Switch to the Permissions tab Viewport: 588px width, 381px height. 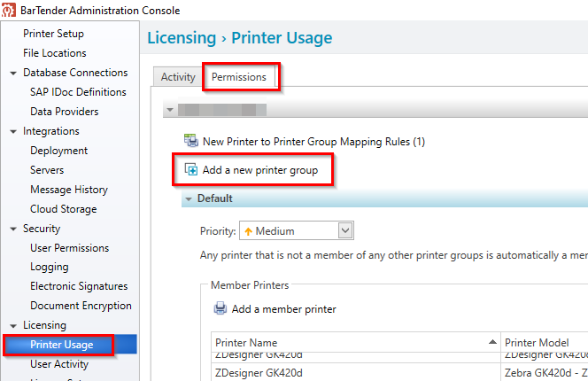pos(239,77)
